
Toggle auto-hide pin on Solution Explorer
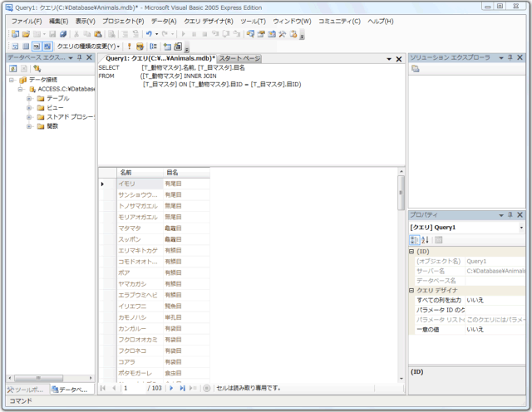click(510, 57)
